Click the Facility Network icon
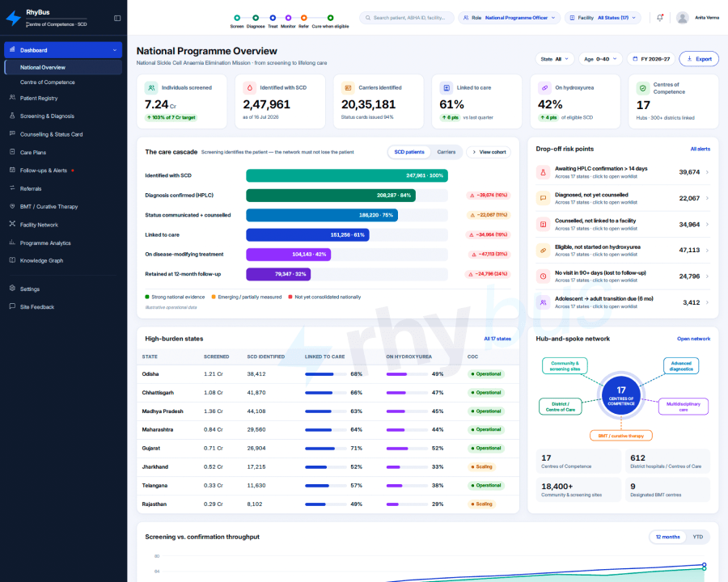The image size is (728, 582). coord(12,225)
